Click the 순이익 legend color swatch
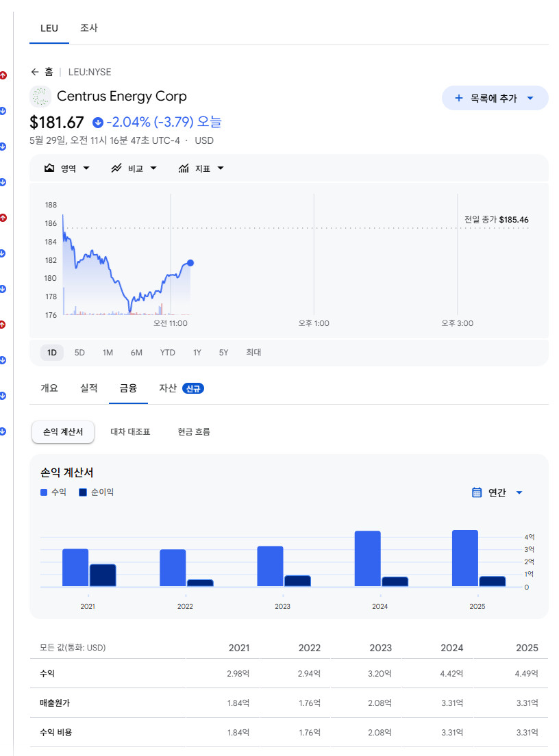 [x=82, y=492]
